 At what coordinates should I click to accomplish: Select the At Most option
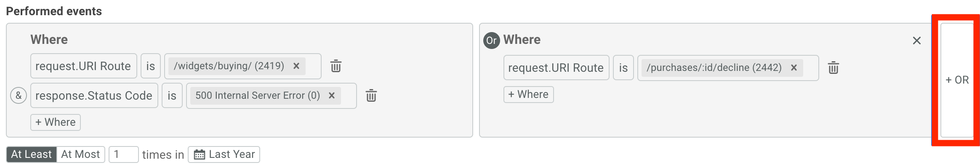pos(80,154)
